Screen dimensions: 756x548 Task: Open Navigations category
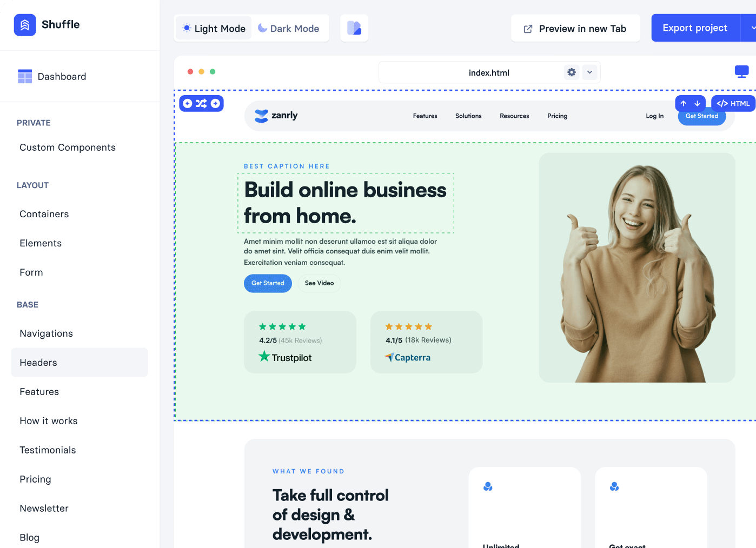click(x=46, y=333)
